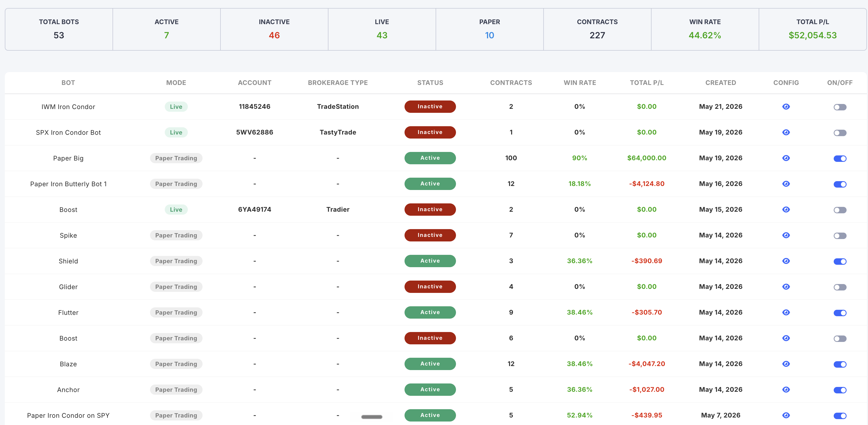Switch off the Flutter bot
The image size is (868, 425).
(x=840, y=313)
